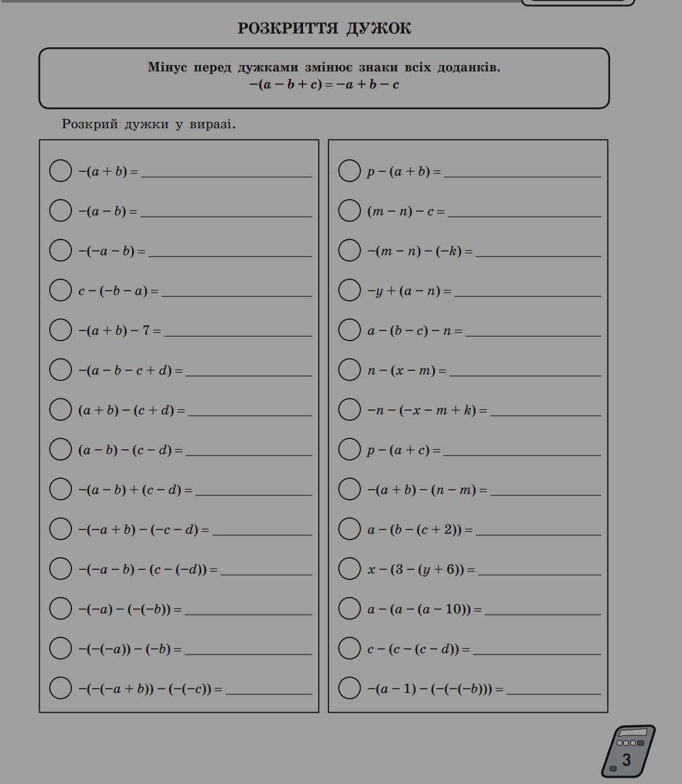Select the circle beside x − (3 − (y + 6)) =

point(349,569)
